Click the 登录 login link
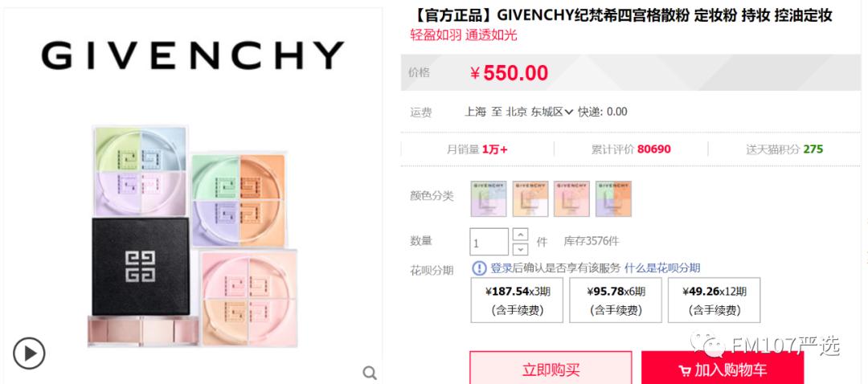This screenshot has height=384, width=868. pyautogui.click(x=501, y=268)
